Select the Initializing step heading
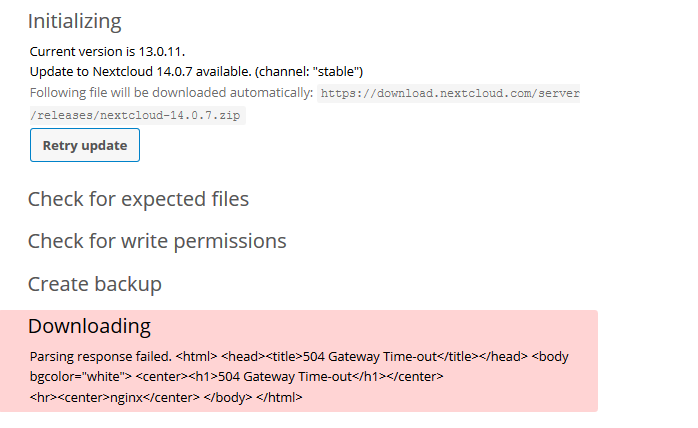The width and height of the screenshot is (698, 428). (74, 21)
